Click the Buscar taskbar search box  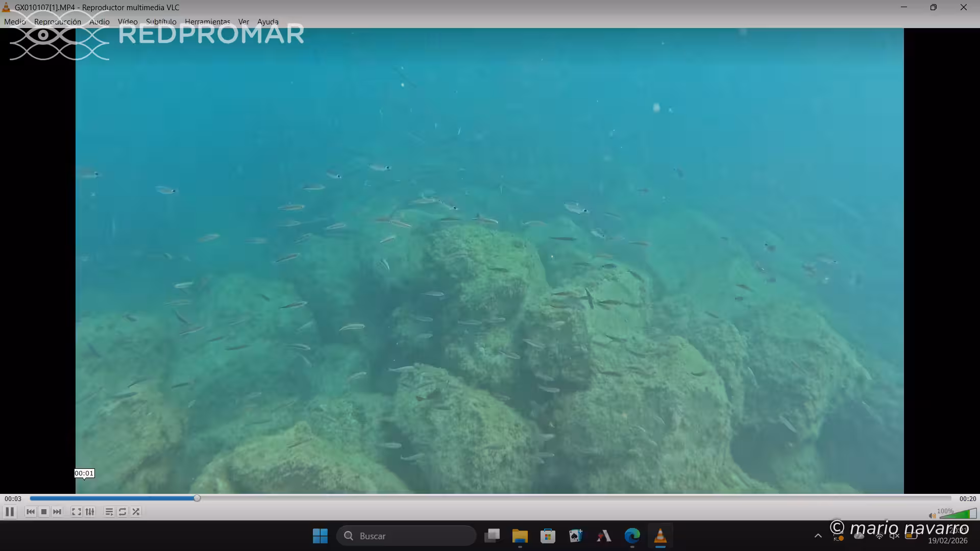[406, 536]
